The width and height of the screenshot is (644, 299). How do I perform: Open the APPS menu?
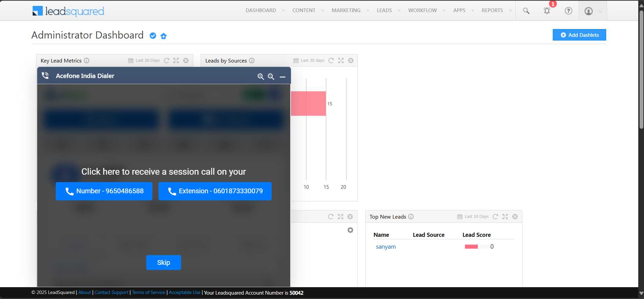click(x=459, y=10)
